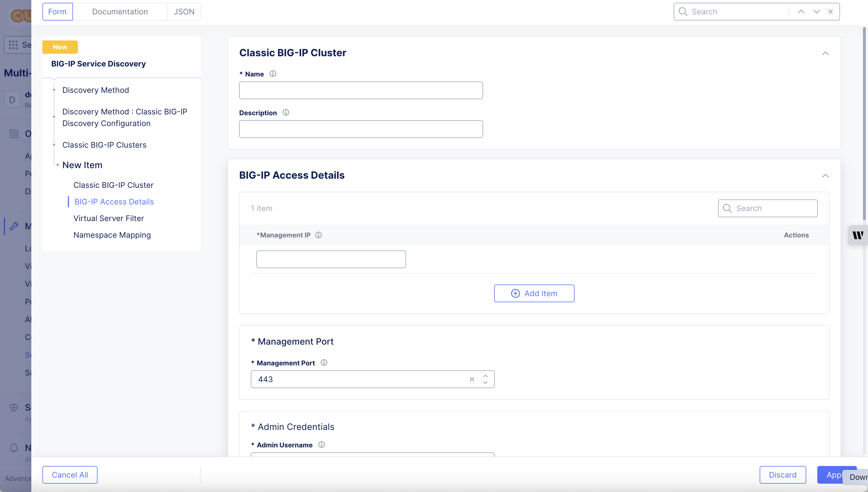This screenshot has height=492, width=868.
Task: Open the app launcher grid icon
Action: click(x=13, y=44)
